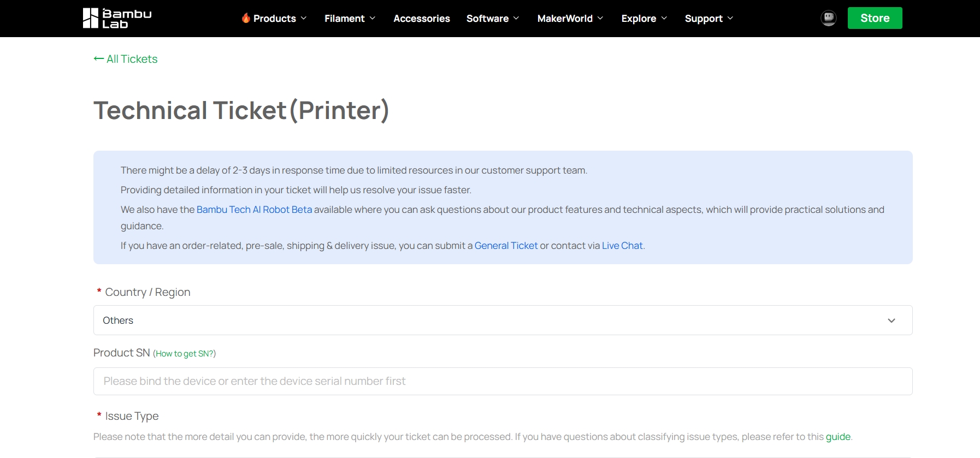Expand the Support chevron arrow
Viewport: 980px width, 458px height.
coord(730,18)
